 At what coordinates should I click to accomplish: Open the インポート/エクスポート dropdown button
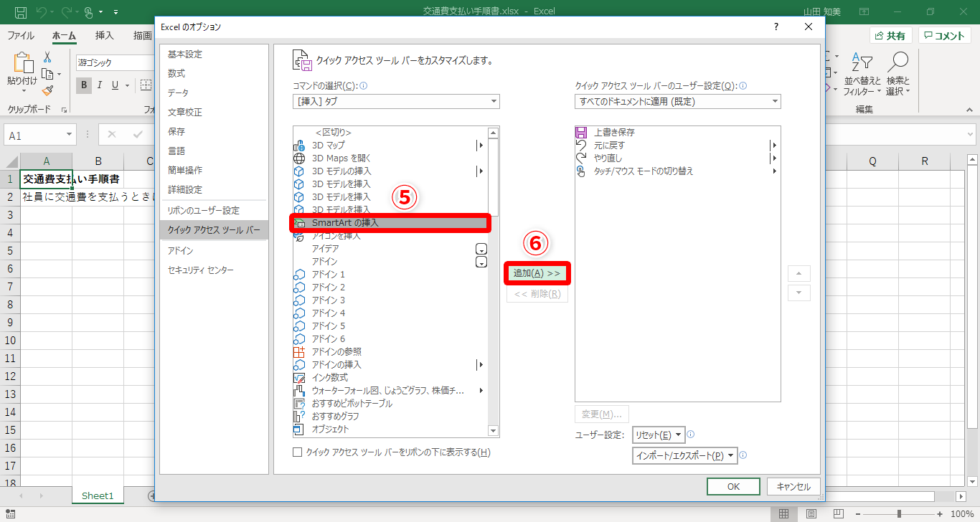pos(685,455)
